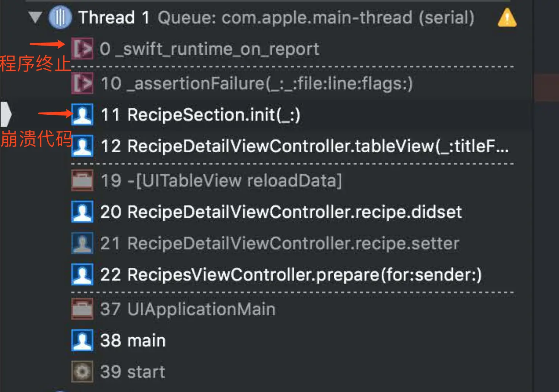Image resolution: width=559 pixels, height=392 pixels.
Task: Select frame 20 recipe.didset
Action: click(281, 212)
